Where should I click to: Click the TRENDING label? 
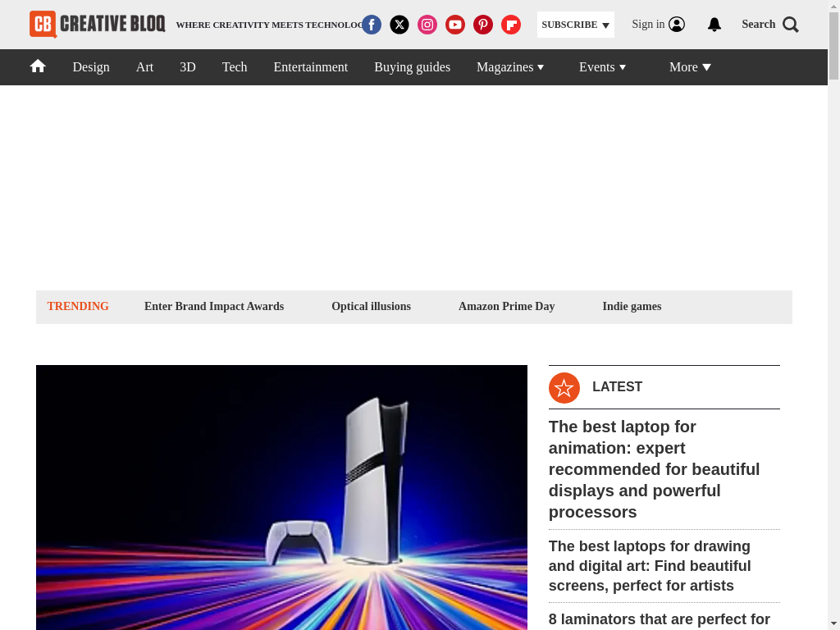pos(78,307)
